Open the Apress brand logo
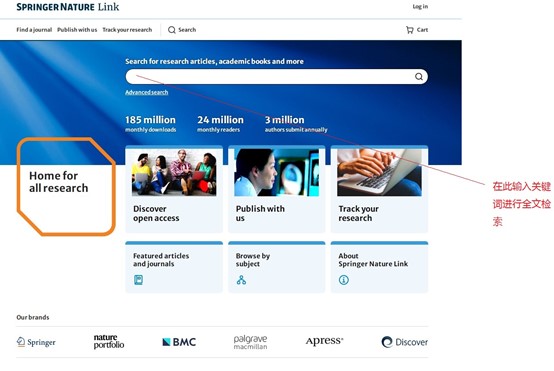This screenshot has height=371, width=554. click(324, 341)
